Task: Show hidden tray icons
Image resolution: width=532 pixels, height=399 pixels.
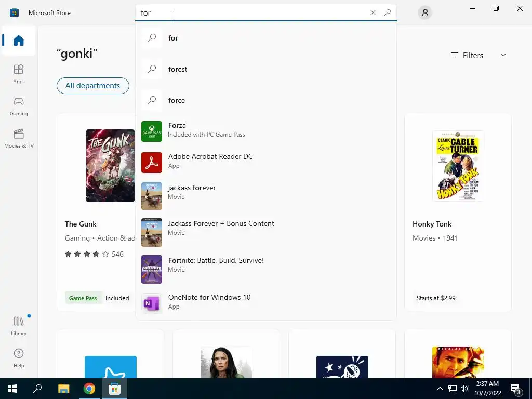Action: tap(440, 389)
